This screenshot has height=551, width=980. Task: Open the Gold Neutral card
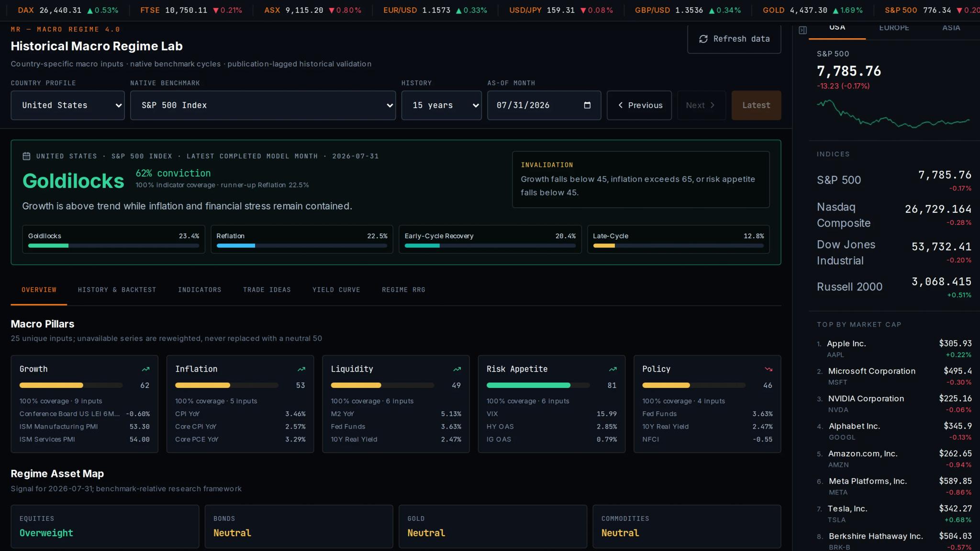coord(493,526)
